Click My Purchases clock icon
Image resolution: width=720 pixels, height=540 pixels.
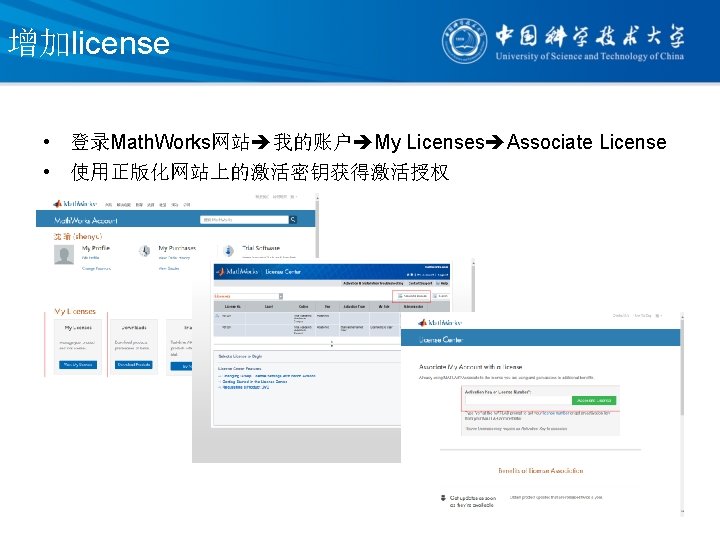[145, 251]
